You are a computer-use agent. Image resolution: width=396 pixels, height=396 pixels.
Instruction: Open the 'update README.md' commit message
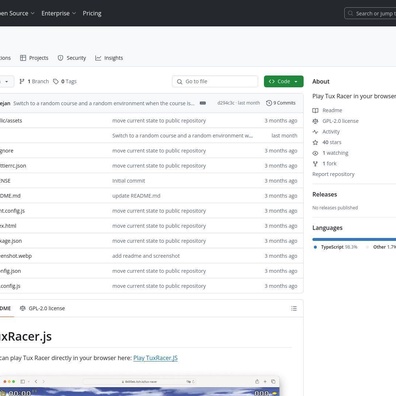[136, 196]
